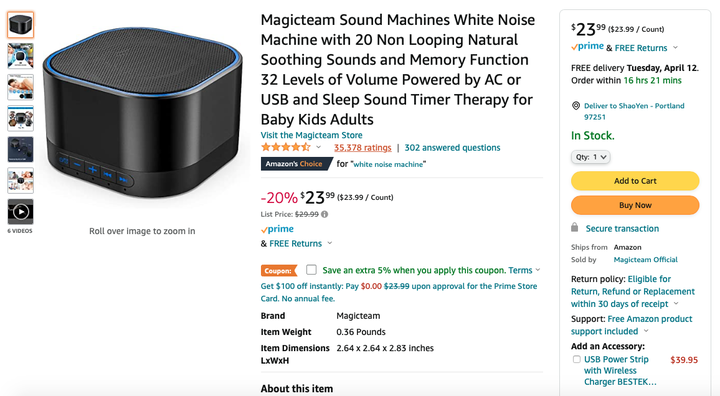Expand the star rating breakdown chevron
Image resolution: width=720 pixels, height=396 pixels.
tap(319, 147)
